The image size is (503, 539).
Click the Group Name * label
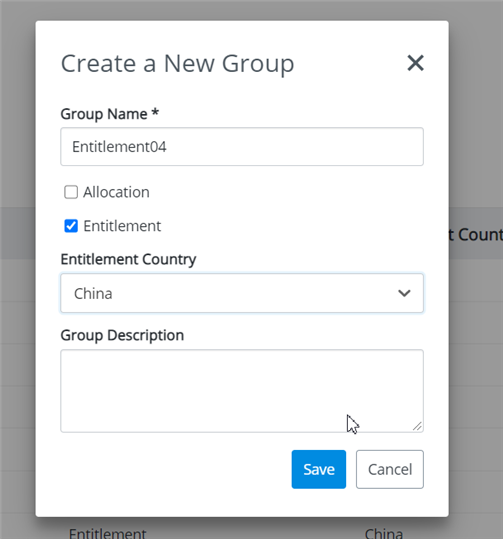coord(110,114)
